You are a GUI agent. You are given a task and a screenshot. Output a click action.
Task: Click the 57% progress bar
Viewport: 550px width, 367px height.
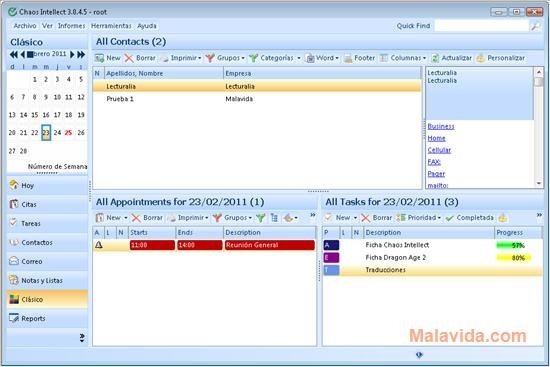(x=510, y=245)
